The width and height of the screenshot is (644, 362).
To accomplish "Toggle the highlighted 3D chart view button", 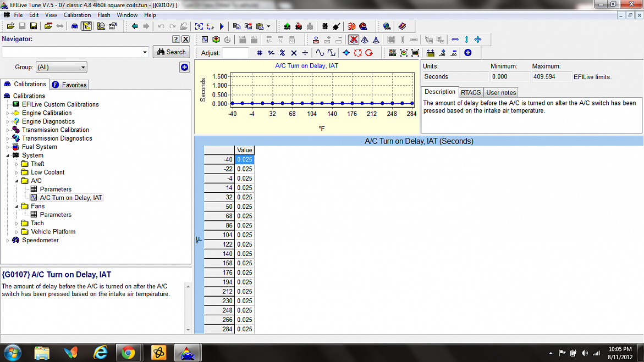I will coord(353,40).
